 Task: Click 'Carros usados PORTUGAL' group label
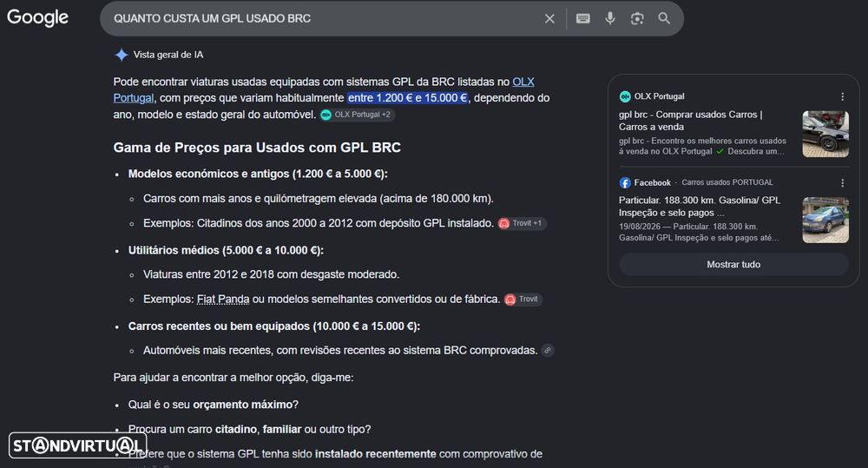[x=727, y=182]
